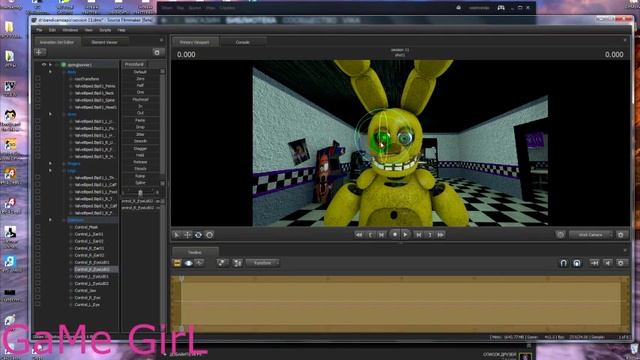Tick the checkbox beside rootTransform
The width and height of the screenshot is (640, 360).
(x=38, y=79)
